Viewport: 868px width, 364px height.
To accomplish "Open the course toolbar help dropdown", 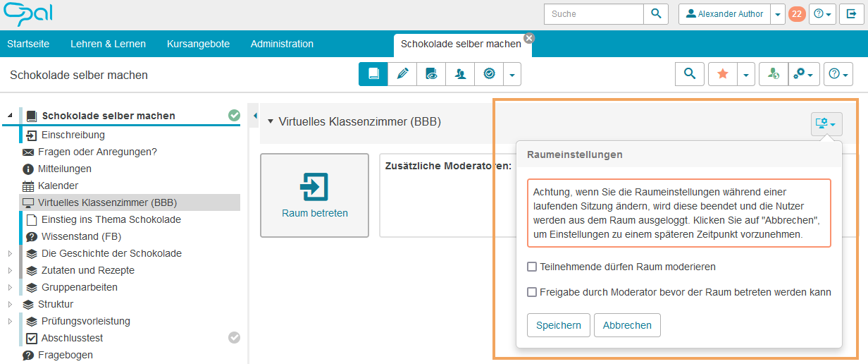I will pos(838,73).
